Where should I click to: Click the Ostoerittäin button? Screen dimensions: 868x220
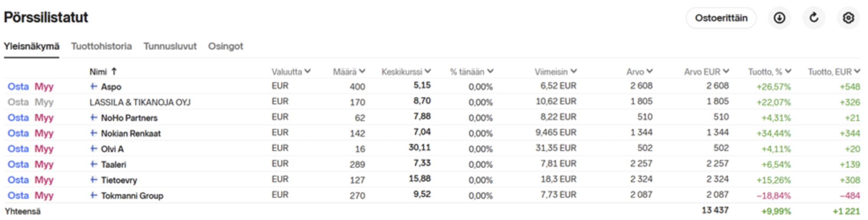point(721,18)
